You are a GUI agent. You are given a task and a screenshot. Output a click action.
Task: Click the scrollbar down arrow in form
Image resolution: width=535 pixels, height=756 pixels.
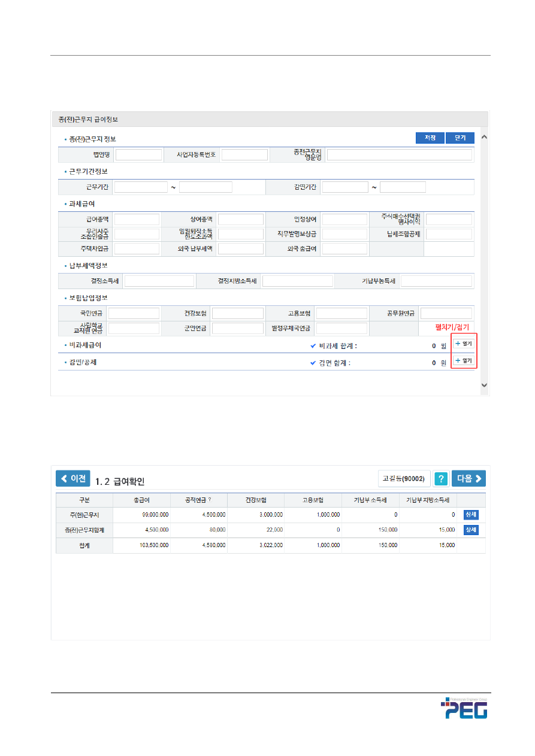coord(484,385)
